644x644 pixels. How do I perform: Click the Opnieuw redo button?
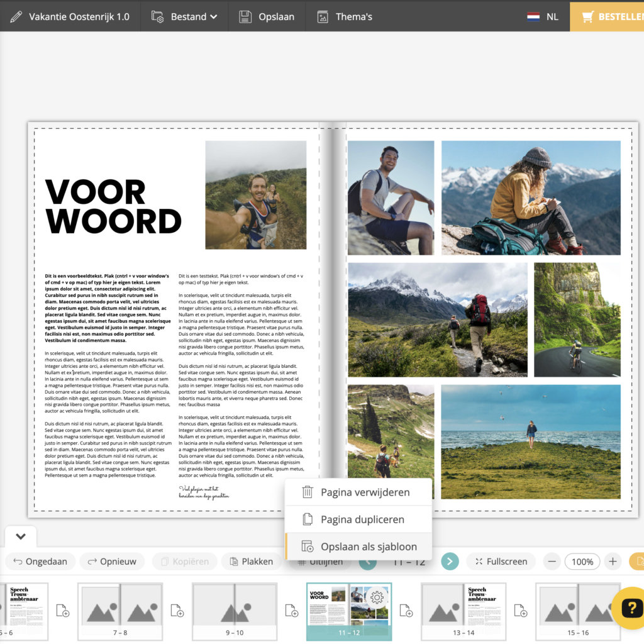pos(112,562)
